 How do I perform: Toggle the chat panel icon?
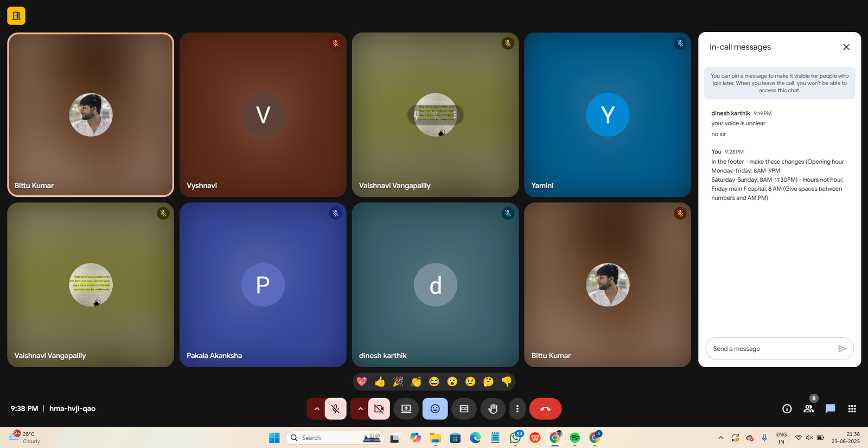[830, 409]
